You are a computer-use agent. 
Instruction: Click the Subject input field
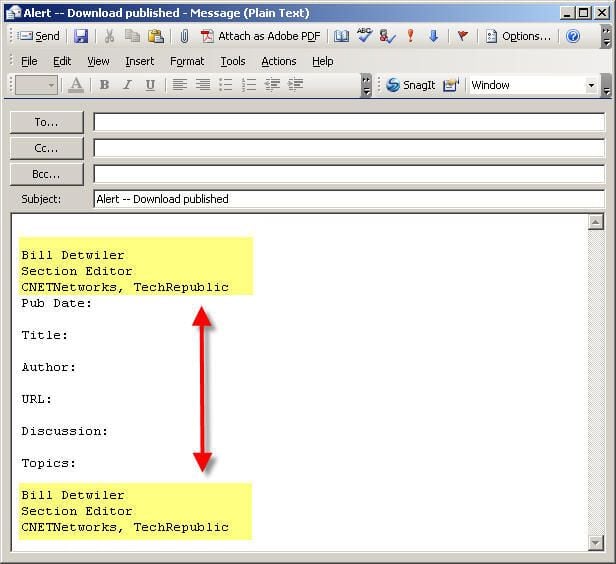[x=349, y=199]
